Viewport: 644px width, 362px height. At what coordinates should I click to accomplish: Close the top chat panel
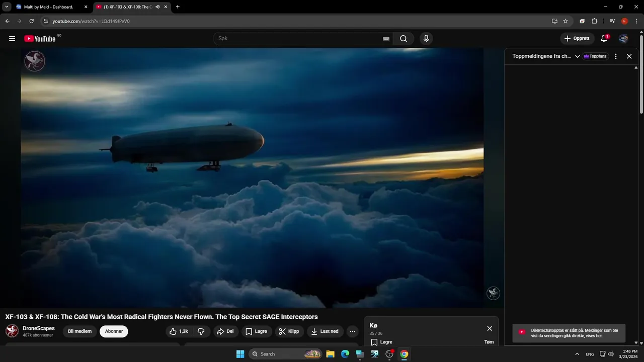(x=629, y=56)
